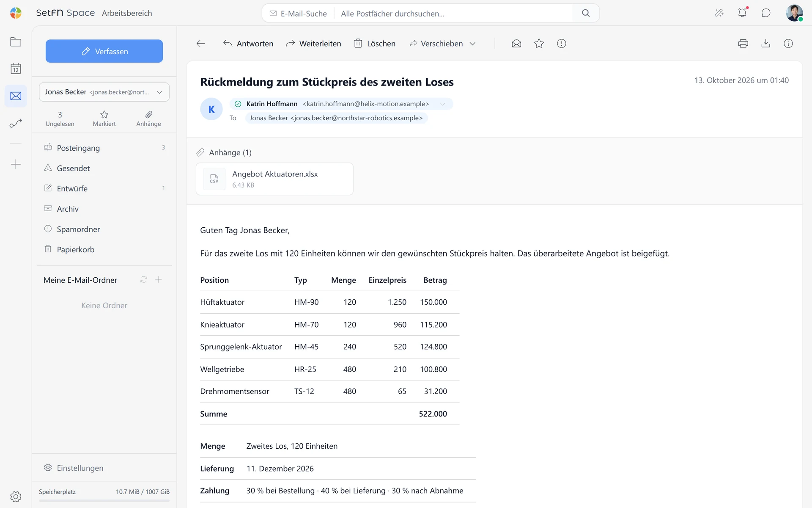Open the Calendar icon in left rail

click(x=16, y=69)
